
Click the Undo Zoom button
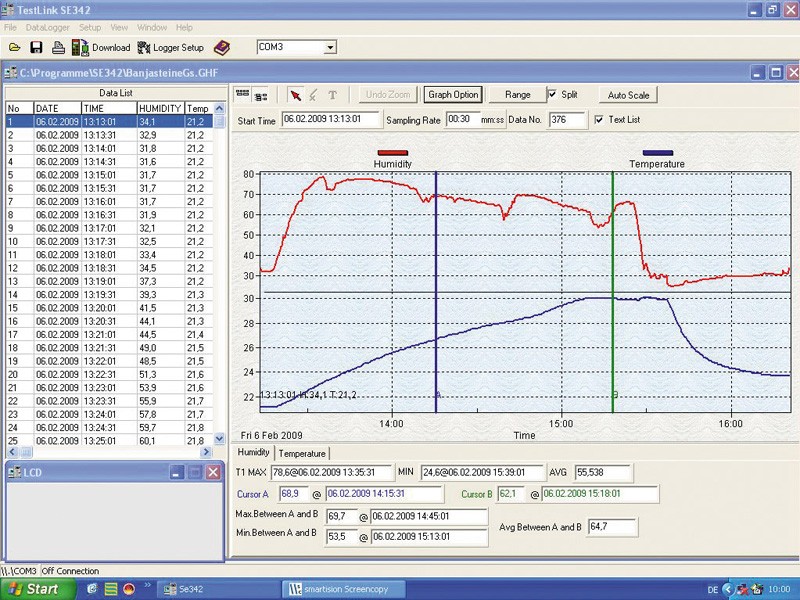pyautogui.click(x=388, y=95)
